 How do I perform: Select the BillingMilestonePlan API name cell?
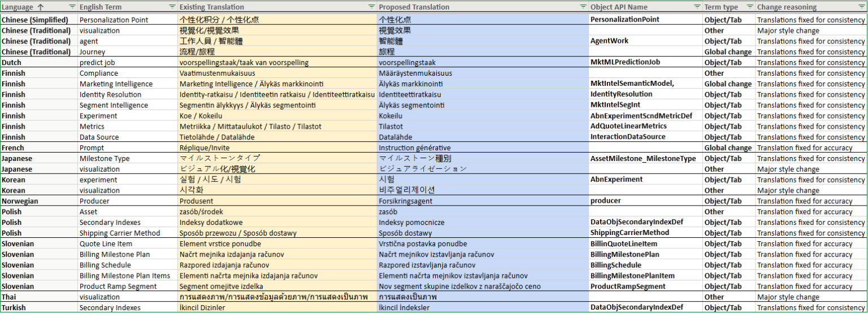(645, 255)
